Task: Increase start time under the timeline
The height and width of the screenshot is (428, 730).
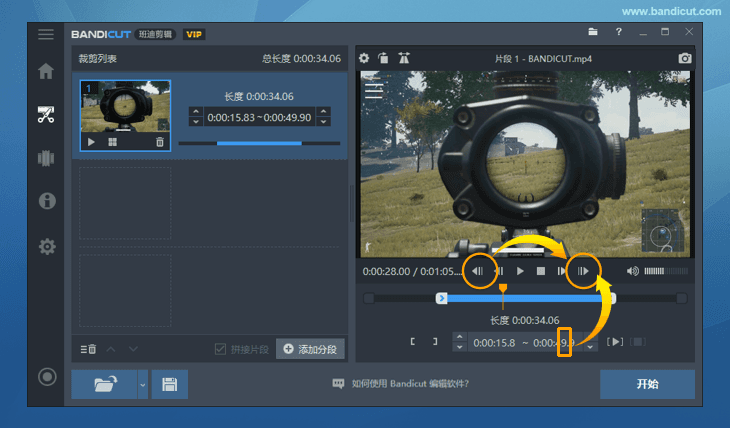Action: click(x=460, y=337)
